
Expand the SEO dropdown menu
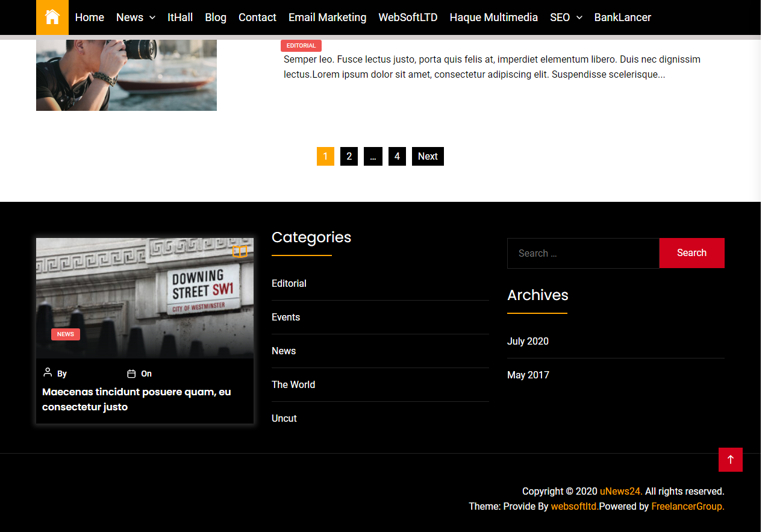click(566, 17)
